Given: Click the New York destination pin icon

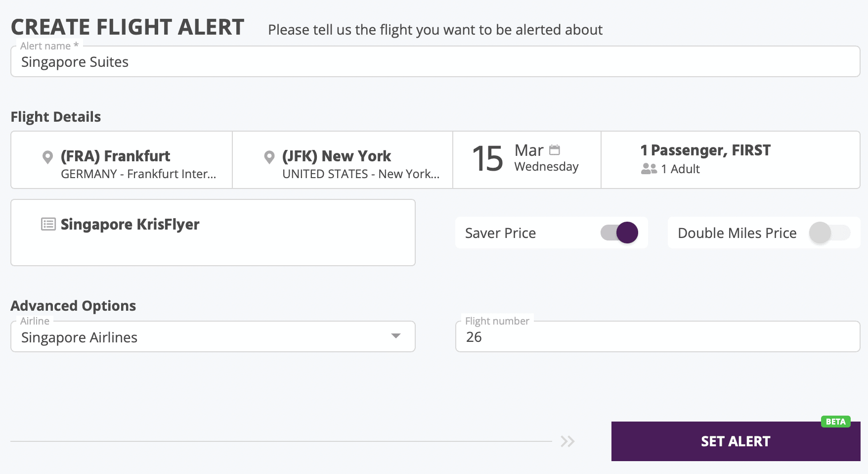Looking at the screenshot, I should [269, 157].
